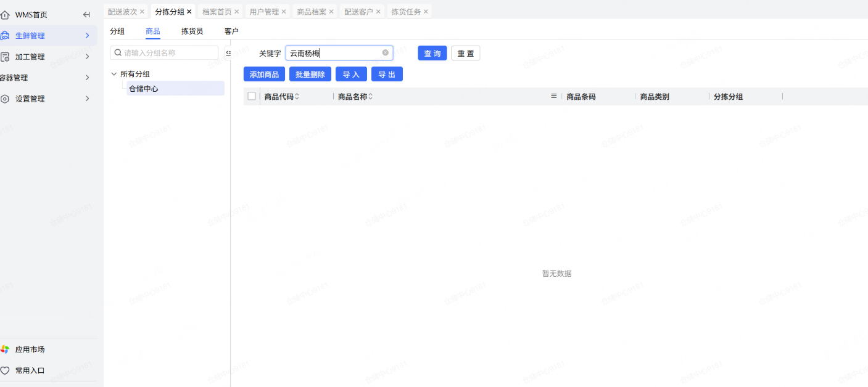868x387 pixels.
Task: Close the 用户管理 tab
Action: pos(284,12)
